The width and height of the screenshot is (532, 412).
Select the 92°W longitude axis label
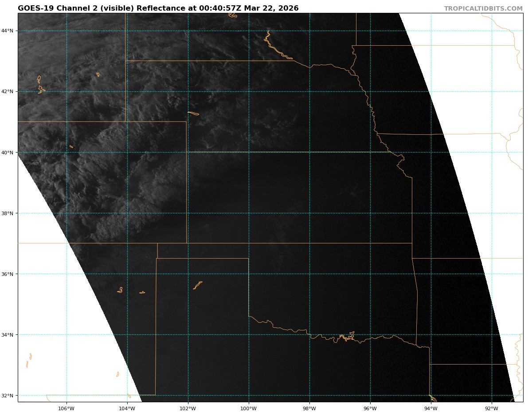pos(492,408)
